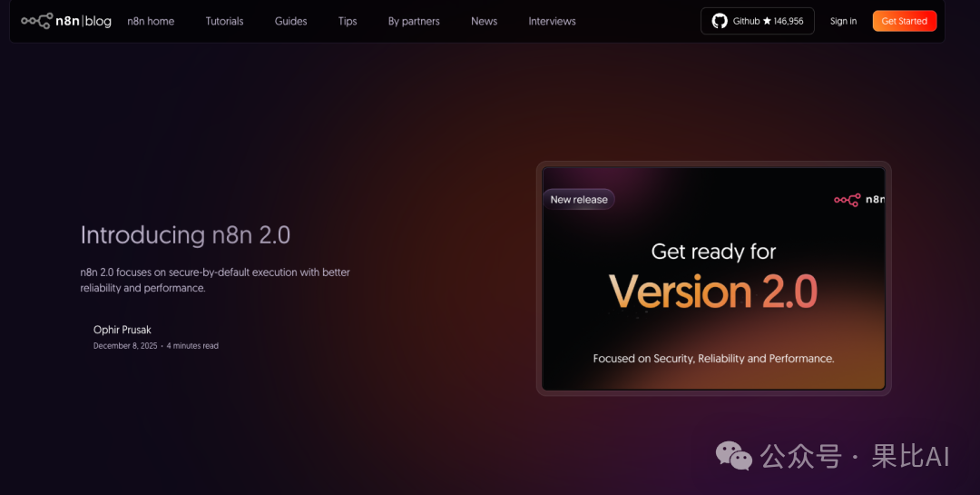This screenshot has height=495, width=980.
Task: Click the orange Get Started button
Action: click(x=905, y=21)
